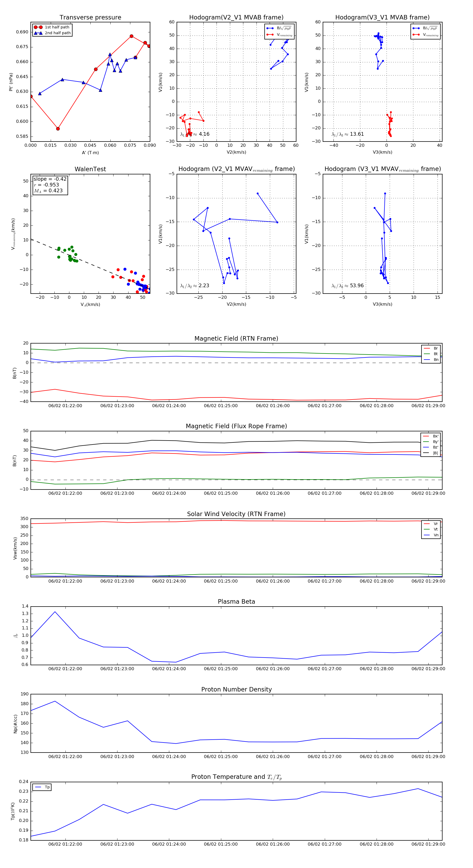This screenshot has width=473, height=868.
Task: Click the eigenvalue ratio label reading 4.16
Action: click(x=194, y=134)
